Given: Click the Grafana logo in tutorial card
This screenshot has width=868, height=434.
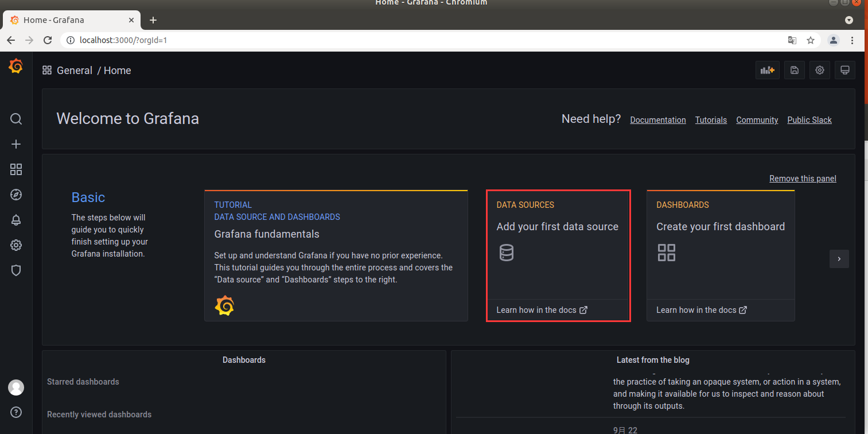Looking at the screenshot, I should (224, 306).
